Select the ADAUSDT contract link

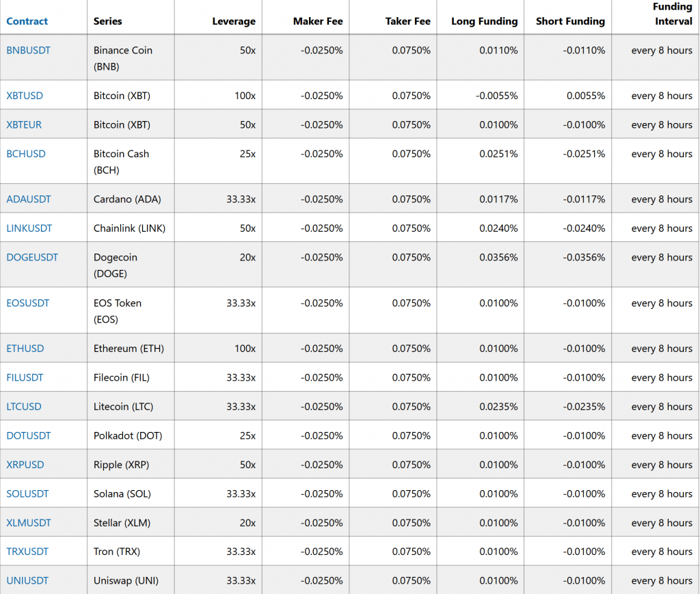point(29,199)
